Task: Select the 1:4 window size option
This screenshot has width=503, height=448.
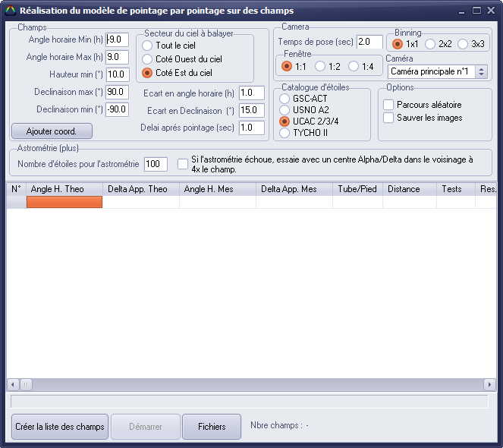Action: coord(354,67)
